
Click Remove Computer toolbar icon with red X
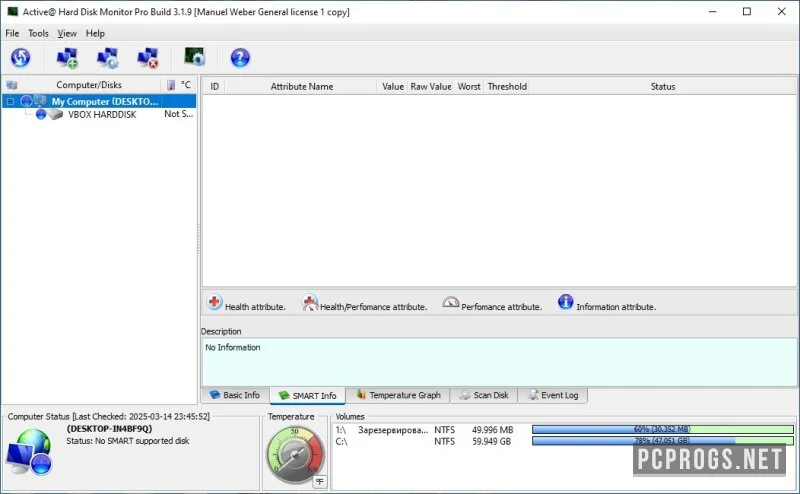[x=148, y=58]
